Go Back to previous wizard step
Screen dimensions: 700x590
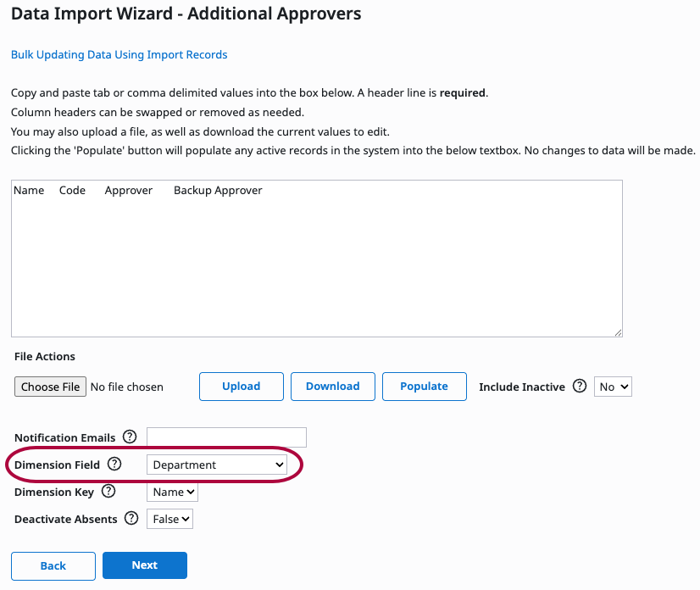(x=53, y=566)
